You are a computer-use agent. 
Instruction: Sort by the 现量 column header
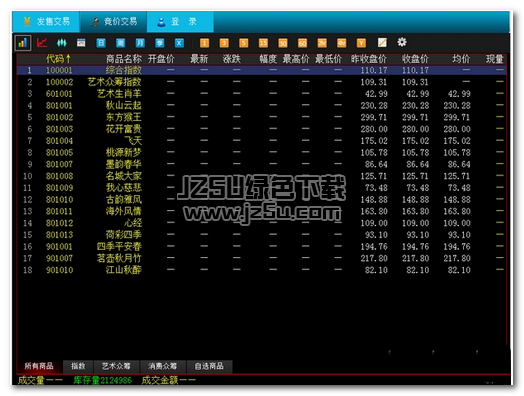click(495, 59)
